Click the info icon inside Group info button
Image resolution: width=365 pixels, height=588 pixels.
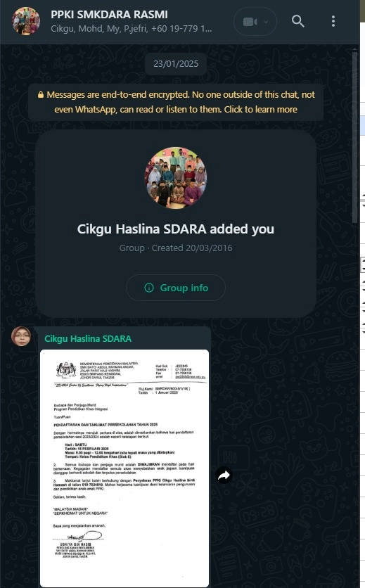[149, 288]
